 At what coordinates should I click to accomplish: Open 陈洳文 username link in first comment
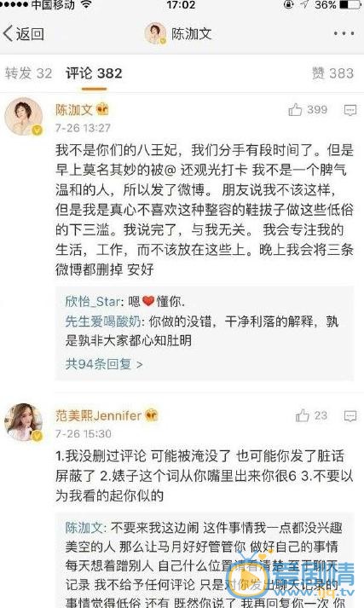[x=73, y=110]
